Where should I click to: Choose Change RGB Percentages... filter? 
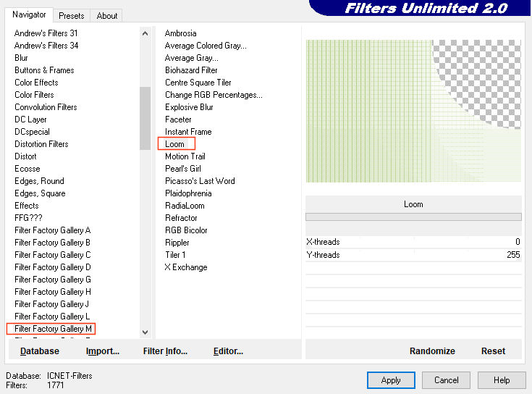[x=214, y=95]
